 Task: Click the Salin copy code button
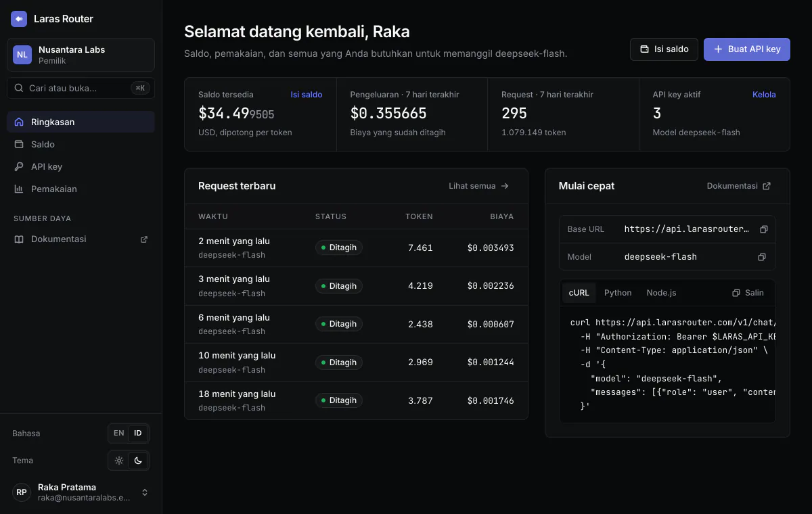[x=748, y=293]
